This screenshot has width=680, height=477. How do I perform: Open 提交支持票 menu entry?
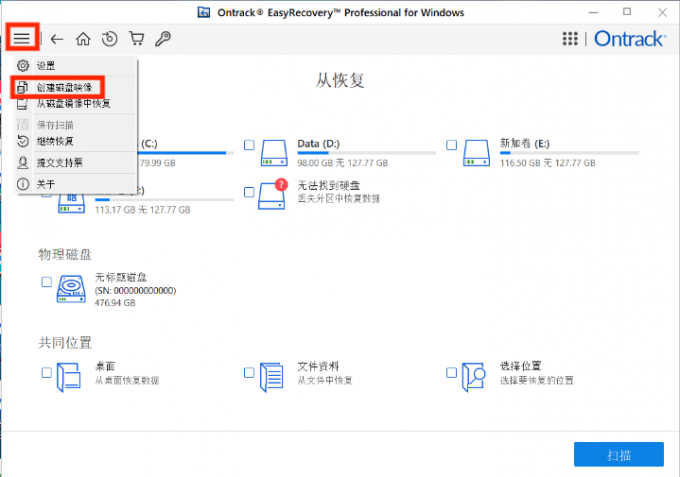coord(76,163)
